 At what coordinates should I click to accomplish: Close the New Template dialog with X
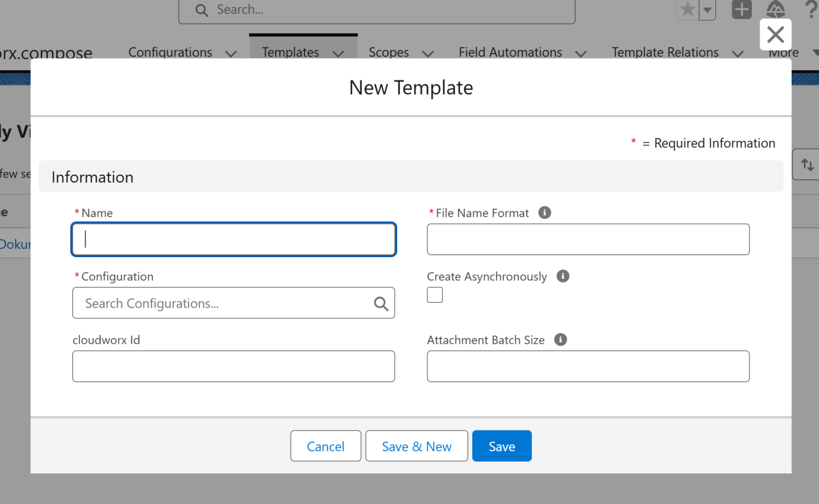(775, 34)
